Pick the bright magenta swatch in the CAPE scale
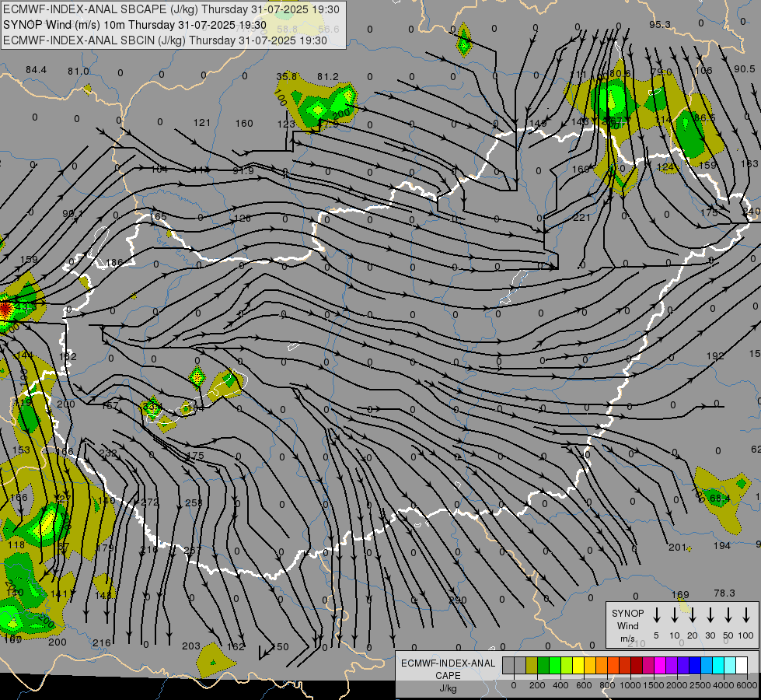Screen dimensions: 761x700 tap(660, 666)
